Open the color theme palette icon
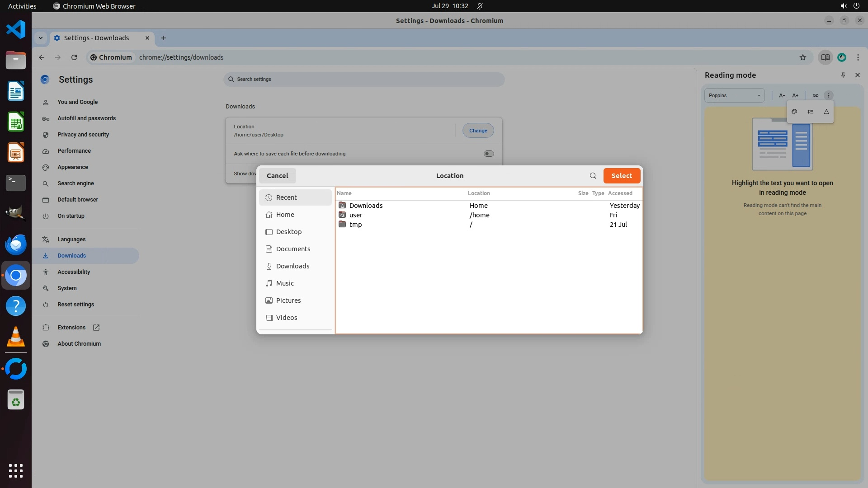868x488 pixels. pos(794,112)
